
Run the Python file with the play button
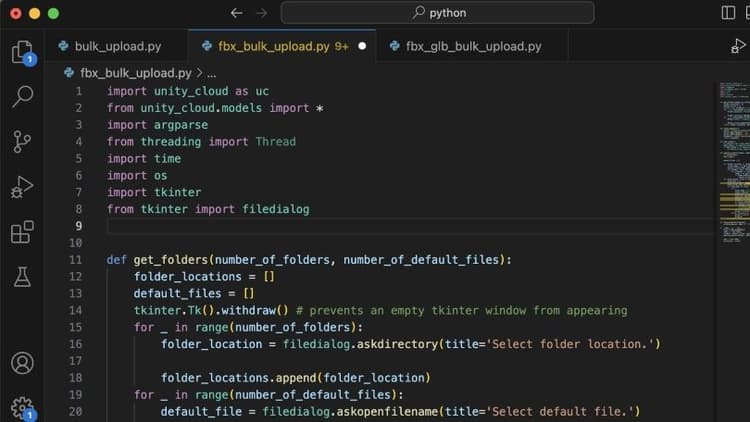coord(738,46)
